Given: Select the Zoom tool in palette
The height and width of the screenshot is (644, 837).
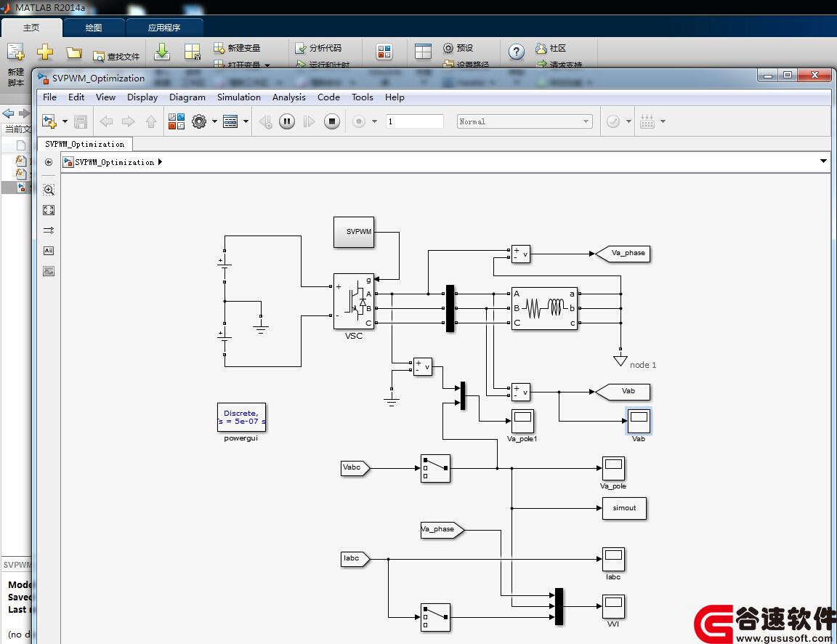Looking at the screenshot, I should [x=49, y=190].
